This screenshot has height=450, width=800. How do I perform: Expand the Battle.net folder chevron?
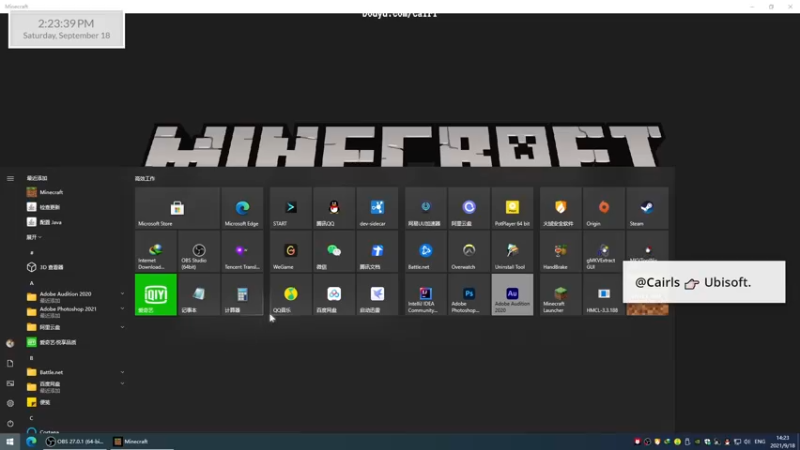coord(122,372)
